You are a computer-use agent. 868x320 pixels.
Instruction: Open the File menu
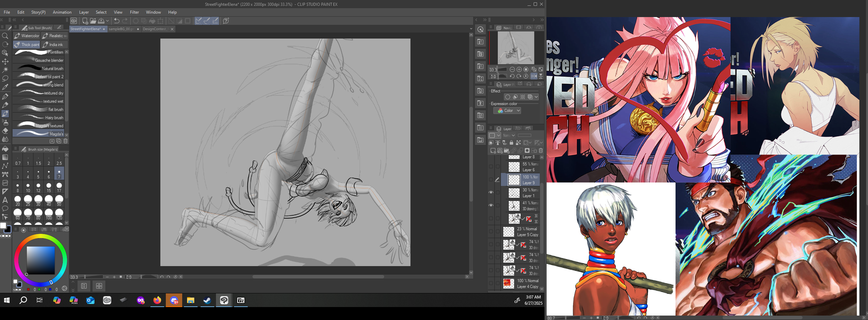[7, 12]
